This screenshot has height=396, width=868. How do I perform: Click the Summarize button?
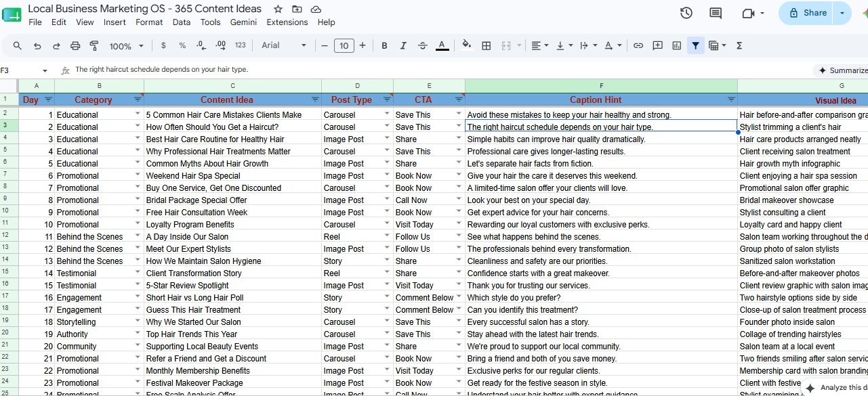tap(842, 70)
